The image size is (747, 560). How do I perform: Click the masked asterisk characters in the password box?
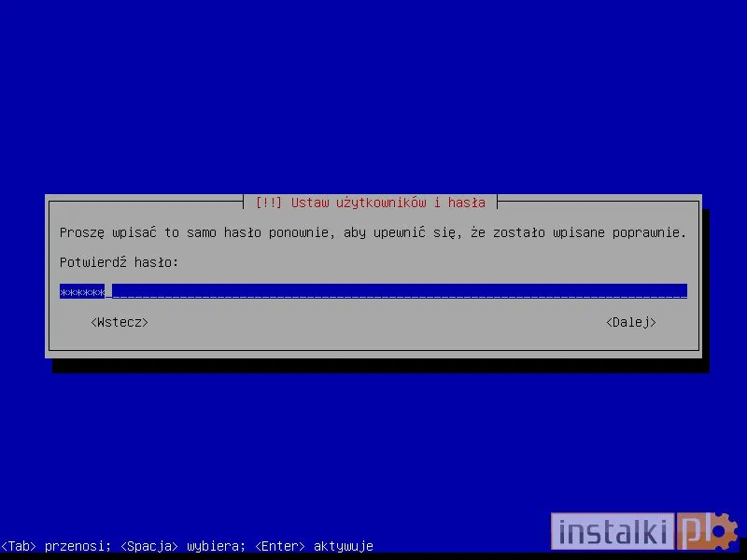pos(80,291)
